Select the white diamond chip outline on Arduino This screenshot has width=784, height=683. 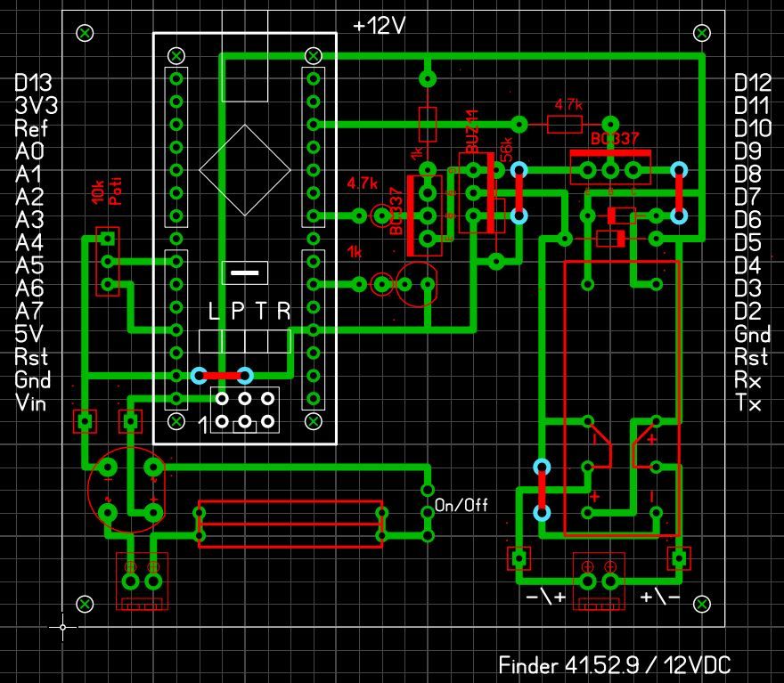point(245,168)
